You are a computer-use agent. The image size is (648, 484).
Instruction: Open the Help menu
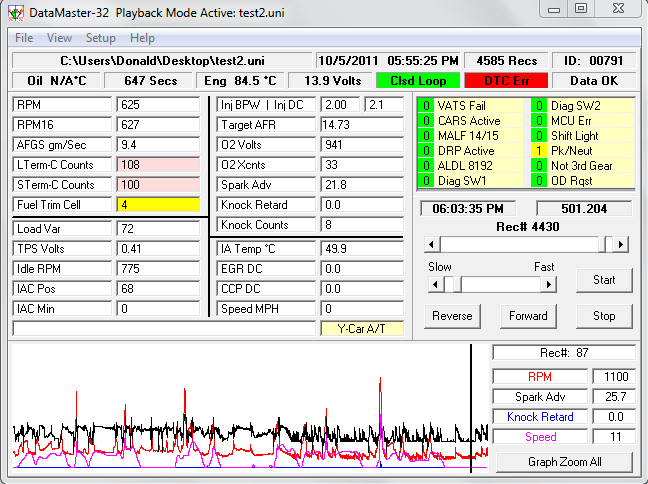coord(143,38)
